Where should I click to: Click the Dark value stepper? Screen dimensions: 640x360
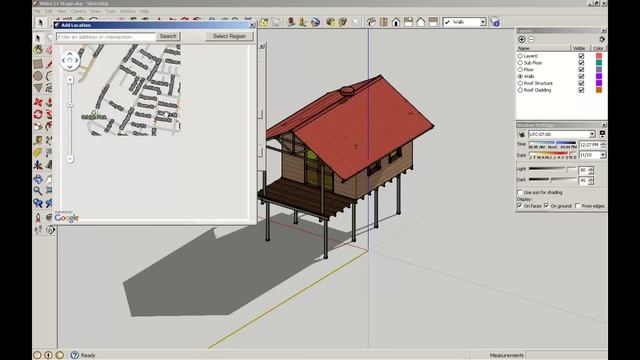tap(591, 180)
